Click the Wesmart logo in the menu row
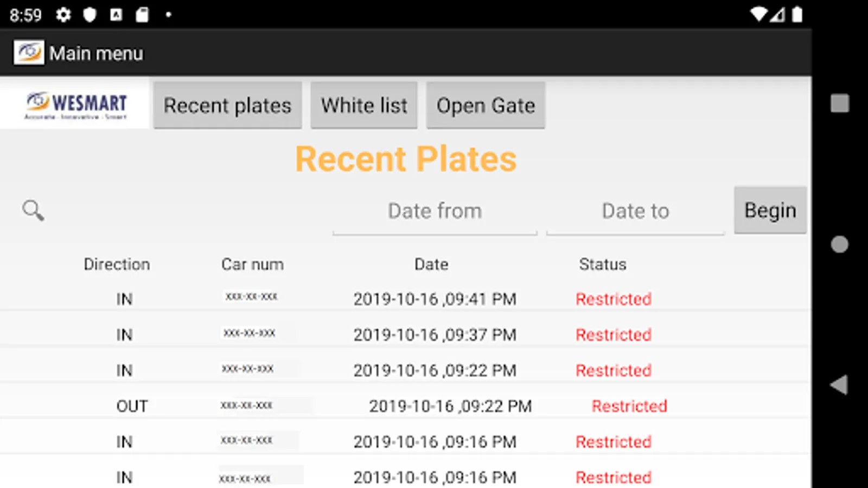Viewport: 868px width, 488px height. pyautogui.click(x=75, y=105)
